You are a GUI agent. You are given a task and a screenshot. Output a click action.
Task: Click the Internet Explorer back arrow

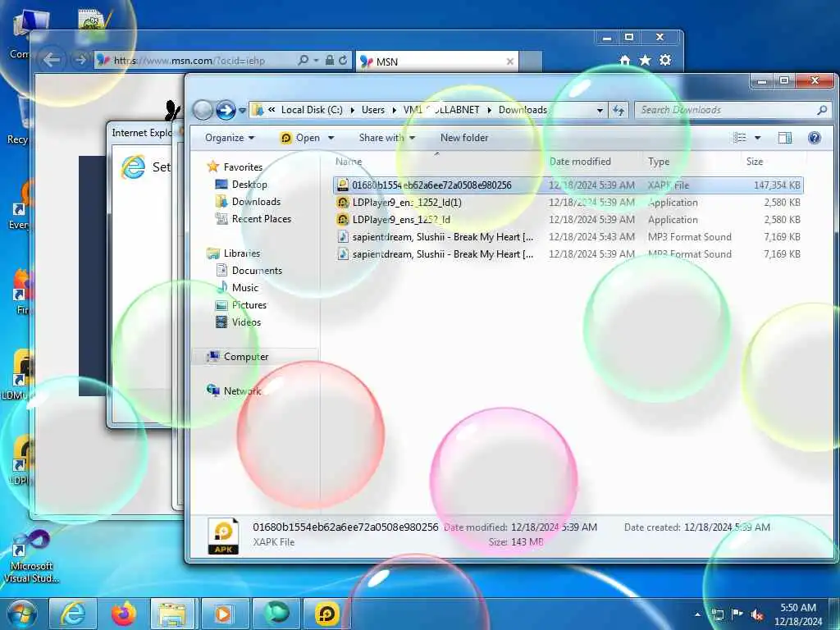tap(51, 60)
